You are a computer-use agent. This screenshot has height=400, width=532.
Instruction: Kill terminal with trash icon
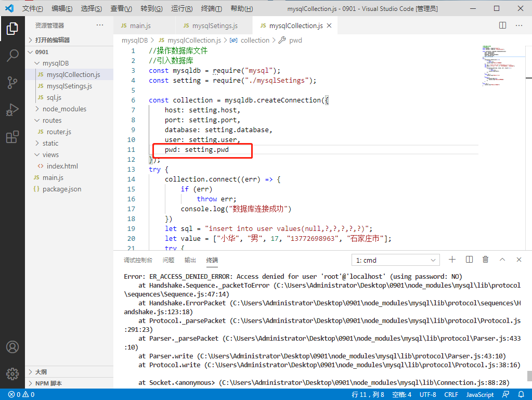click(486, 260)
